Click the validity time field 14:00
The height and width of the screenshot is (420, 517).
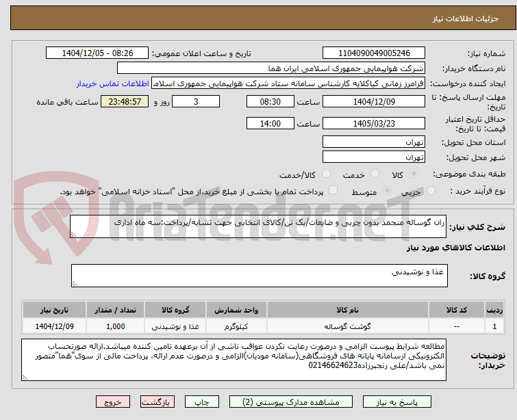[x=270, y=123]
